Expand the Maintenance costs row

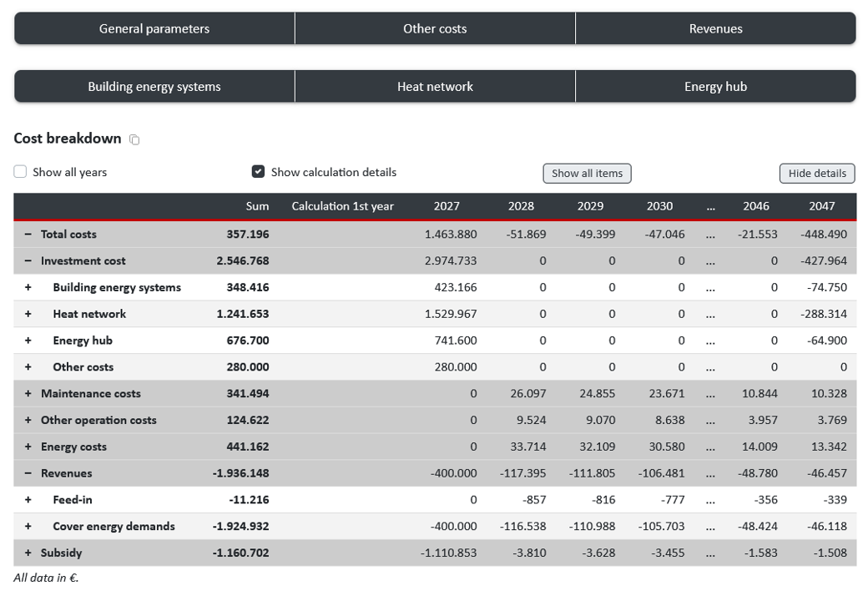[x=28, y=393]
